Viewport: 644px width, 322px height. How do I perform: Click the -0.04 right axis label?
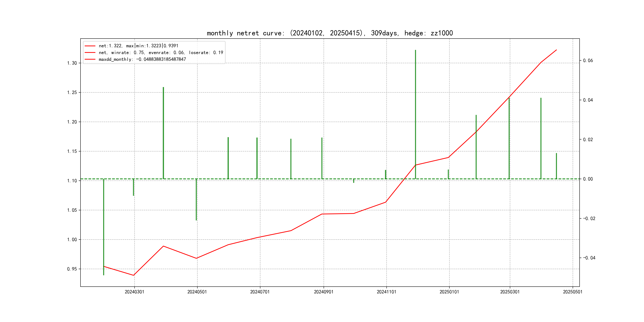coord(589,258)
